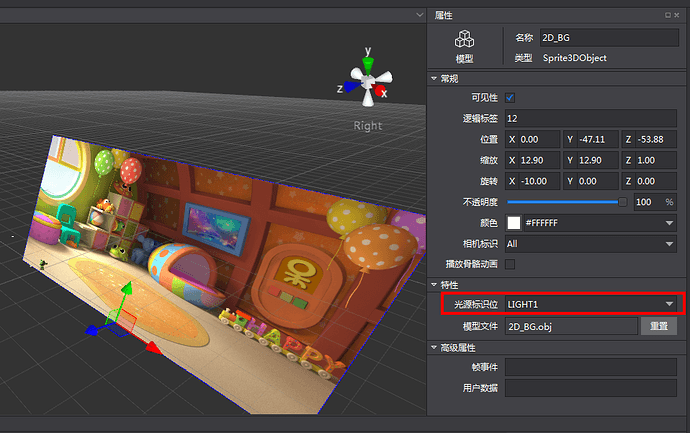Click the 名称 field containing 2D_BG

click(609, 38)
